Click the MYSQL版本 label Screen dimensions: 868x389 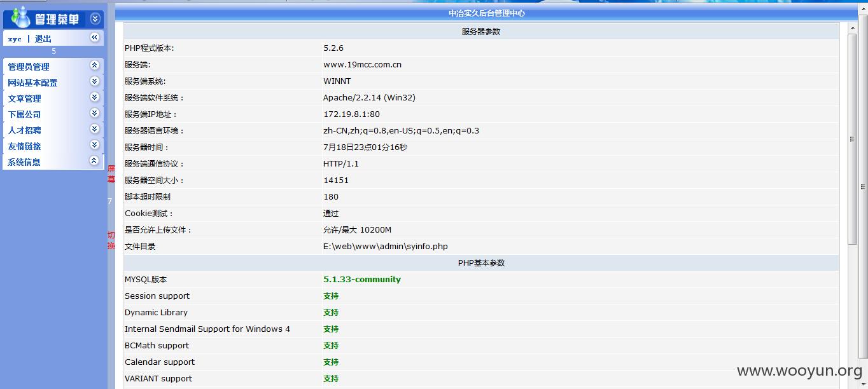tap(146, 280)
